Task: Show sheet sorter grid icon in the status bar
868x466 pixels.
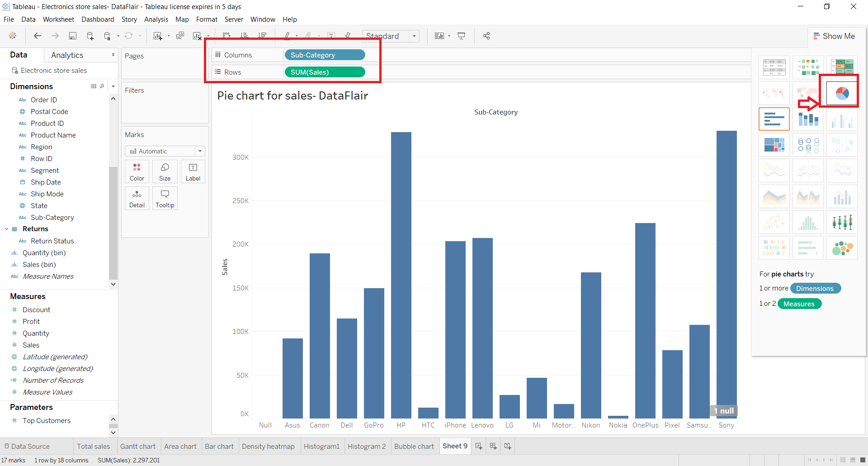Action: (x=843, y=460)
